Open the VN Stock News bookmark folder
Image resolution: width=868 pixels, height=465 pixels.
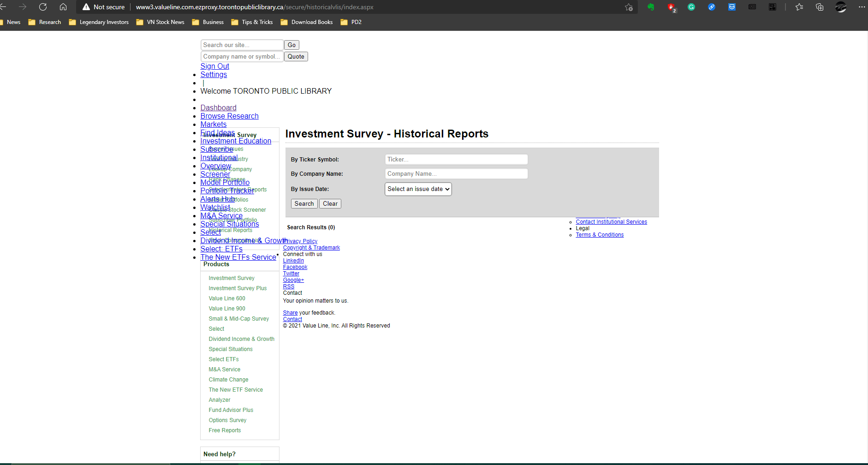[x=160, y=22]
